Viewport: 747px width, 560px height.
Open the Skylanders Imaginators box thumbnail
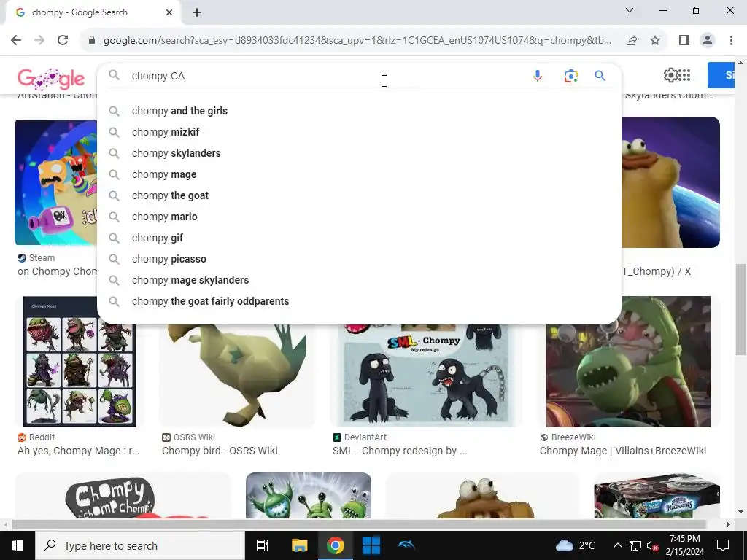tap(657, 496)
